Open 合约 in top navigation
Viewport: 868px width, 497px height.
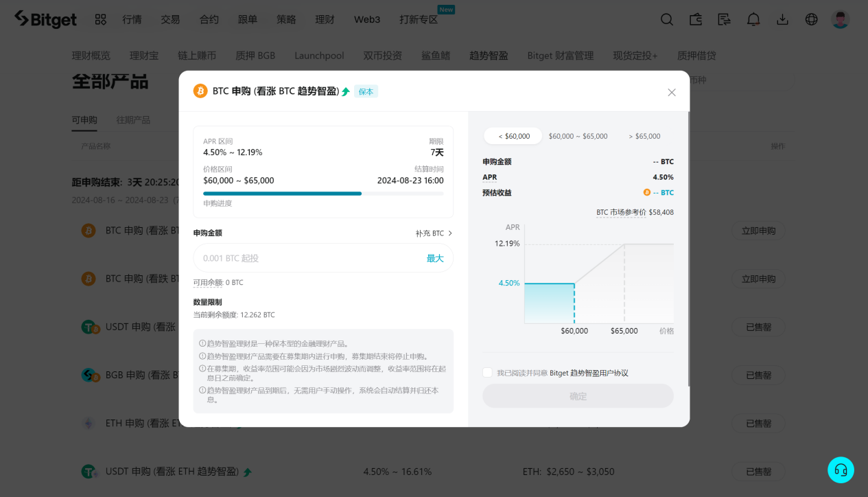pos(209,19)
